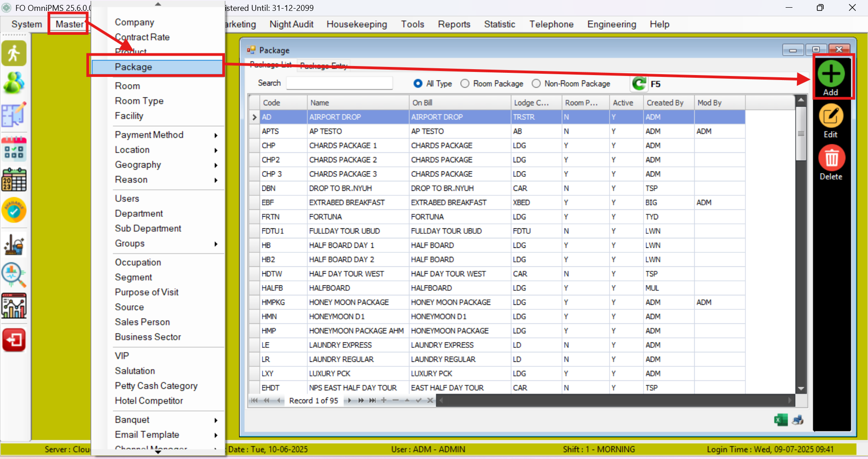Sort by the Code column header
The height and width of the screenshot is (459, 868).
click(283, 103)
